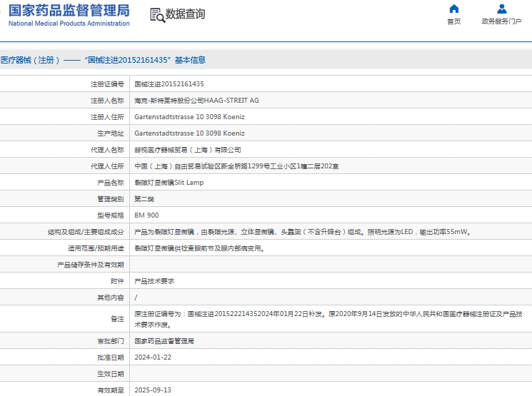Click the 结构及组成/主要组成成分 label

pyautogui.click(x=86, y=232)
